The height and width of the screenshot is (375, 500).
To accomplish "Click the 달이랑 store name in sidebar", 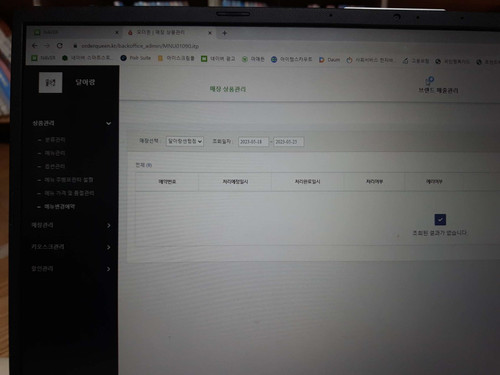I will click(x=85, y=82).
